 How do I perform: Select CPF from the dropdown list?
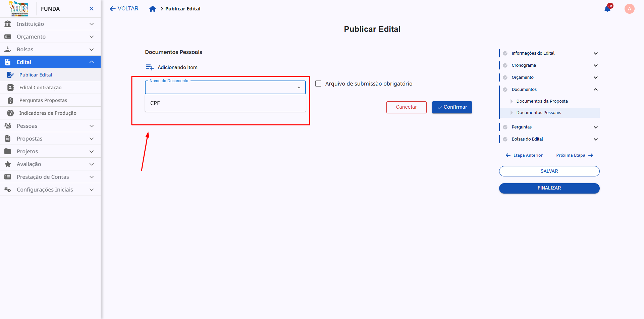point(155,103)
